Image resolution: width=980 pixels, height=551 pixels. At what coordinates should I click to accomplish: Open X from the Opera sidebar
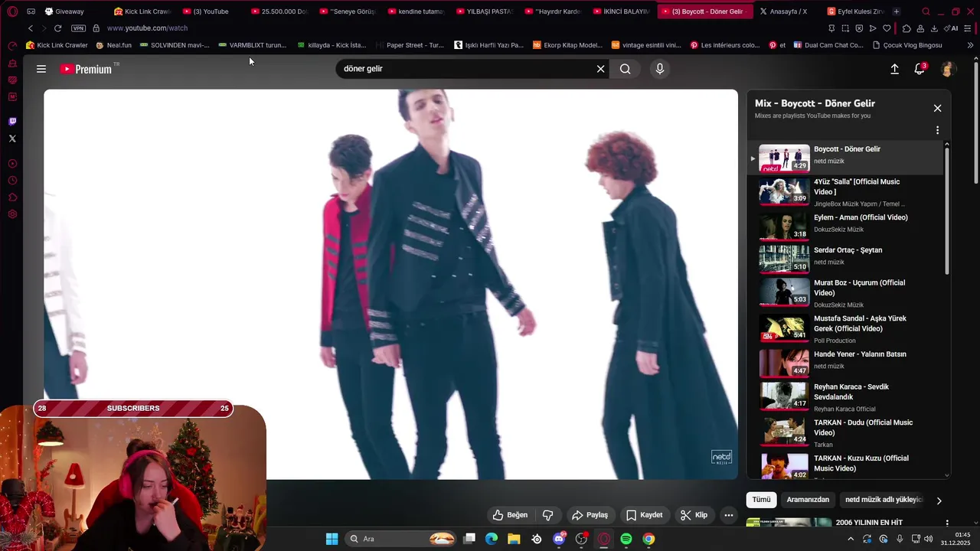coord(12,139)
